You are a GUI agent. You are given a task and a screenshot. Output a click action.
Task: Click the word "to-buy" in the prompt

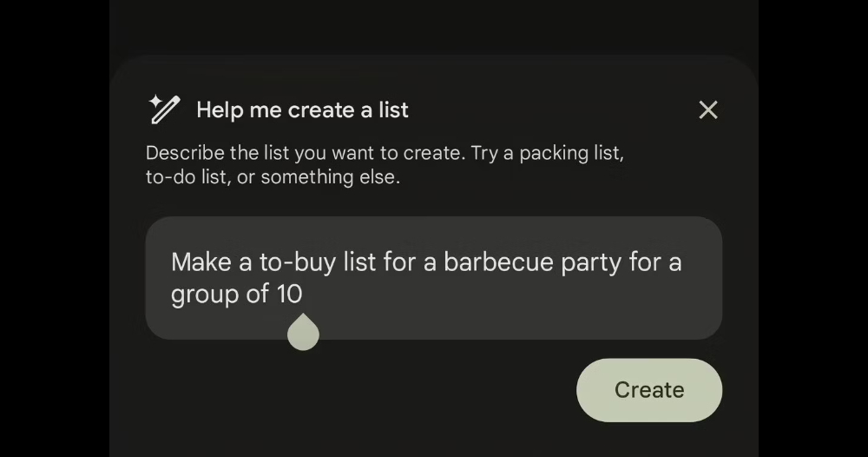(x=297, y=263)
